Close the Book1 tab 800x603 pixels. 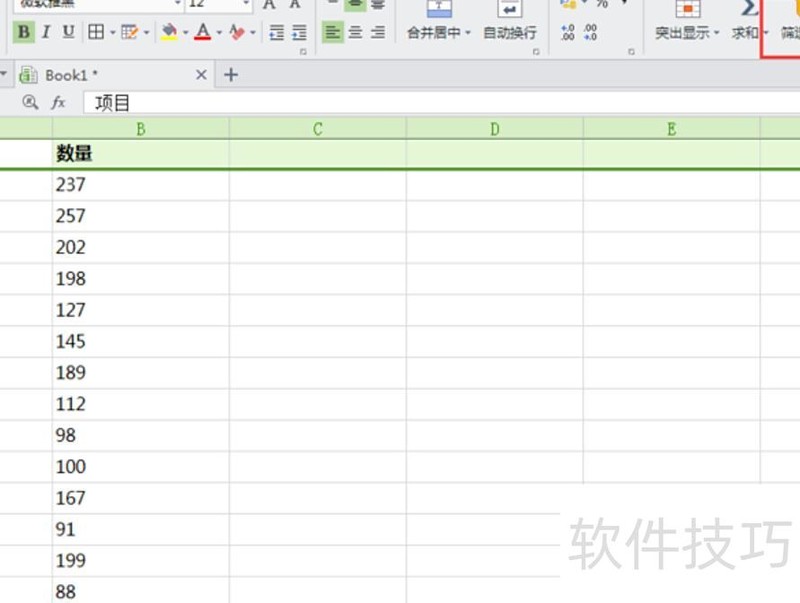[202, 75]
